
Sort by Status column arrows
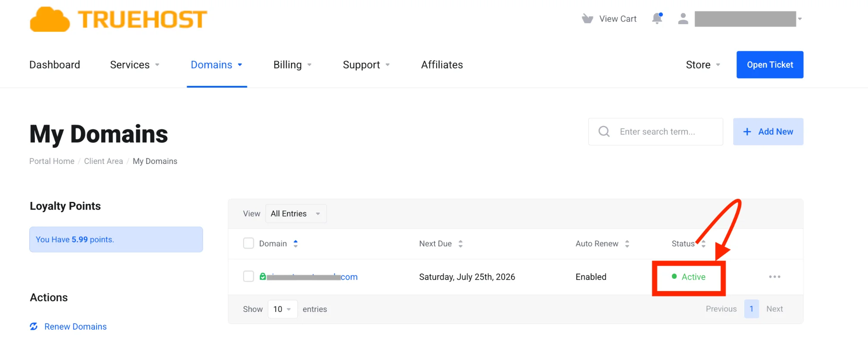(703, 244)
